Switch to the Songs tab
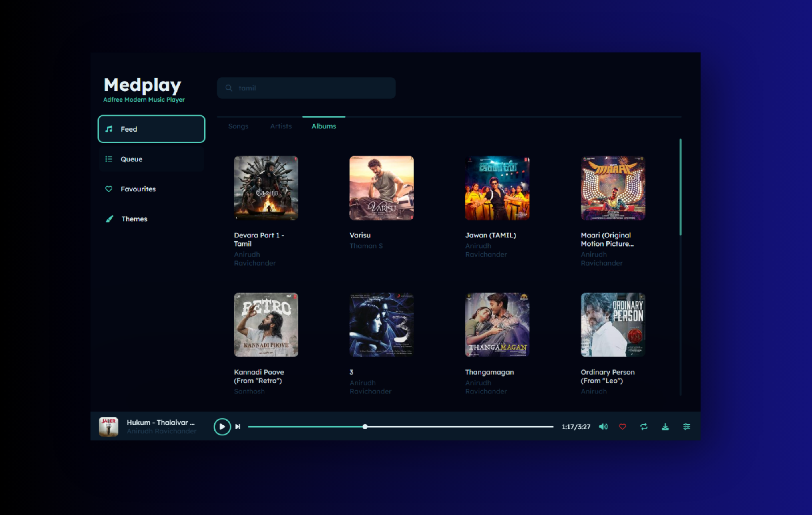812x515 pixels. [238, 126]
